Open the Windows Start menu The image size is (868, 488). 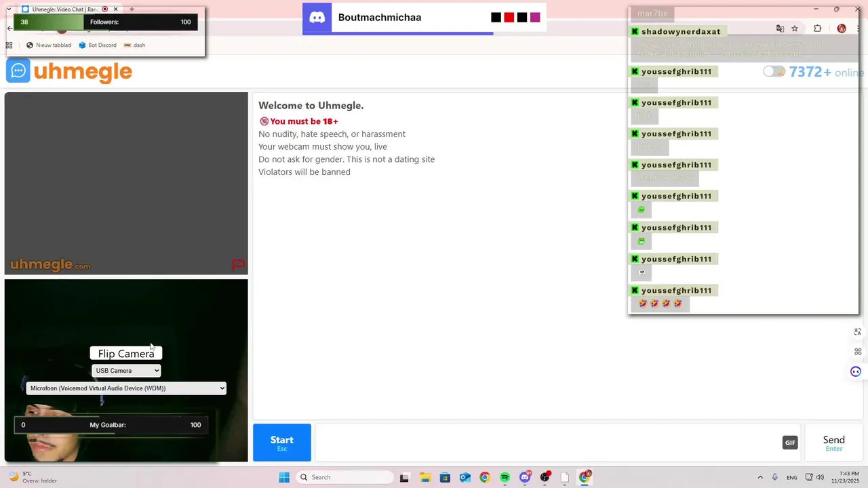pyautogui.click(x=284, y=477)
